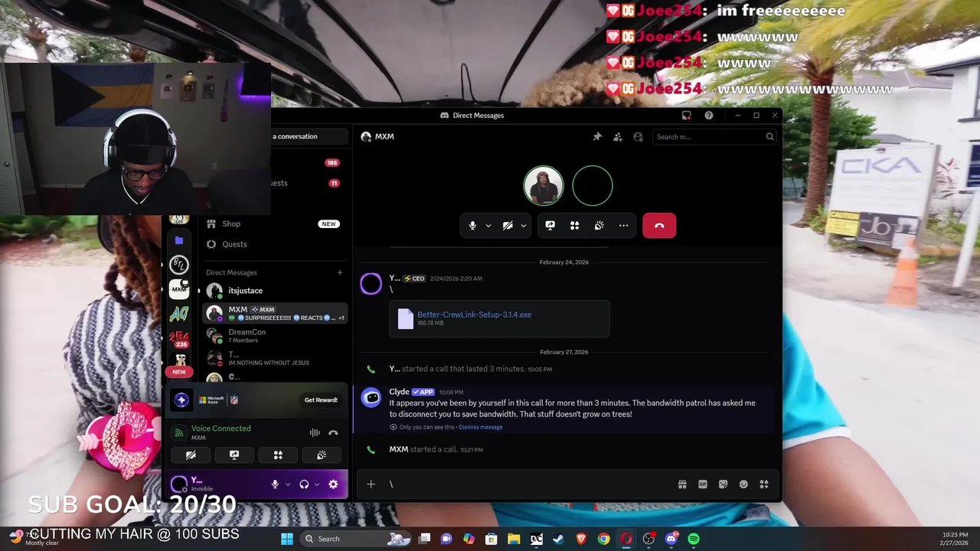Open Spotify from the taskbar

point(694,539)
